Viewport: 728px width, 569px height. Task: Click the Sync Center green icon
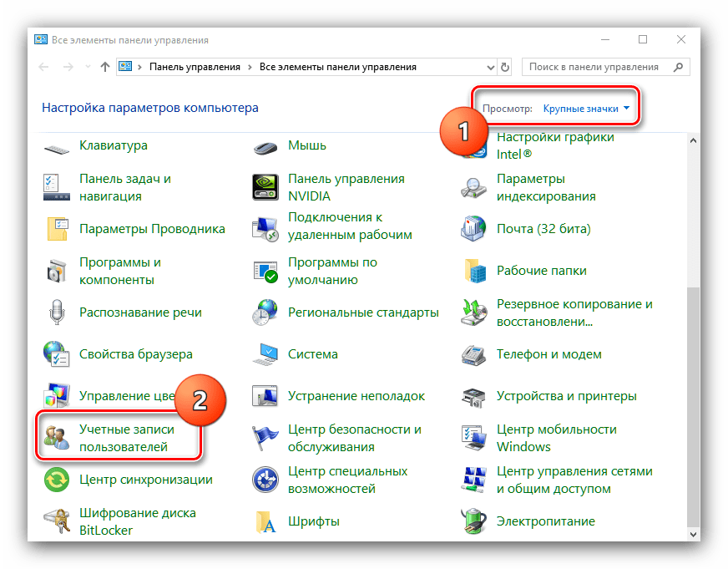(x=57, y=480)
